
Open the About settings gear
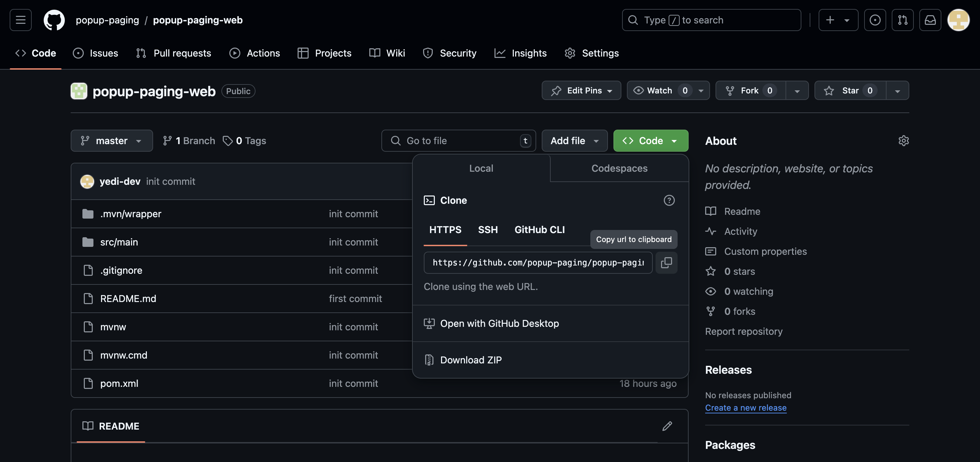coord(903,141)
